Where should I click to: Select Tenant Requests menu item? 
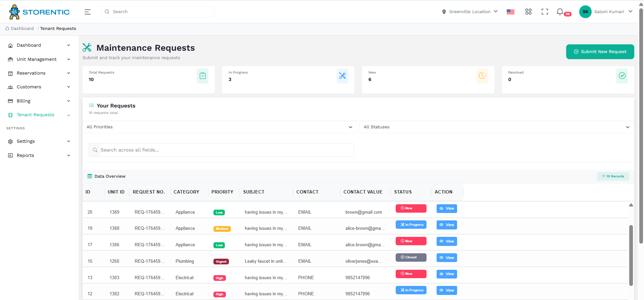click(39, 115)
